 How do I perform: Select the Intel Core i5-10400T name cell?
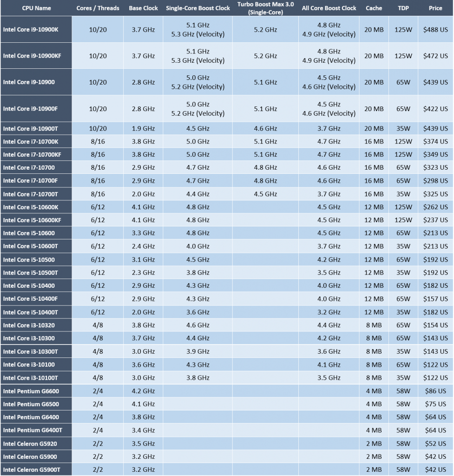[x=36, y=312]
